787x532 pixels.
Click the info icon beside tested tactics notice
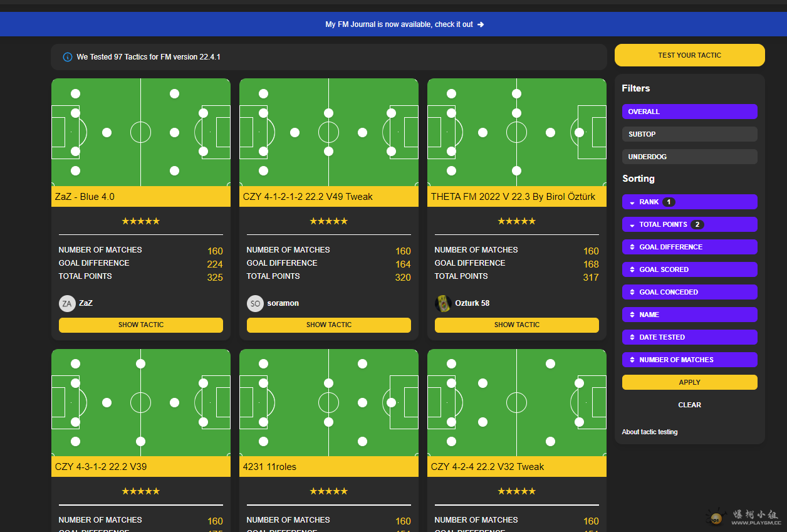68,57
